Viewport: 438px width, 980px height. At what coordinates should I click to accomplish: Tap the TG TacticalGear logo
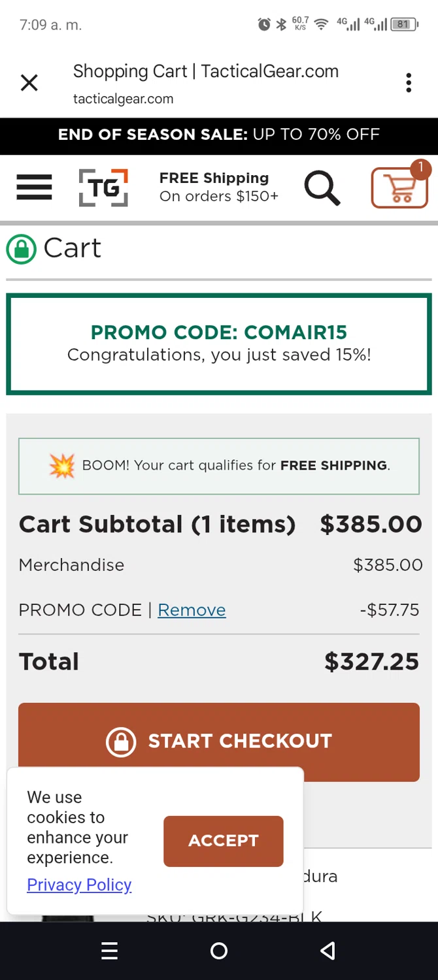click(103, 188)
